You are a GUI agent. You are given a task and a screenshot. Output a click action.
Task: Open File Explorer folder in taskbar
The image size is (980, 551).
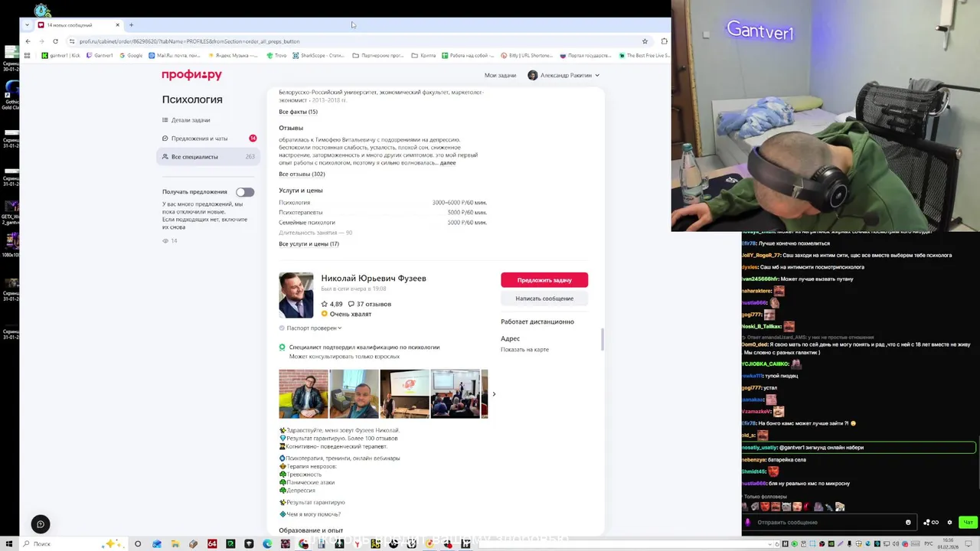pyautogui.click(x=175, y=544)
